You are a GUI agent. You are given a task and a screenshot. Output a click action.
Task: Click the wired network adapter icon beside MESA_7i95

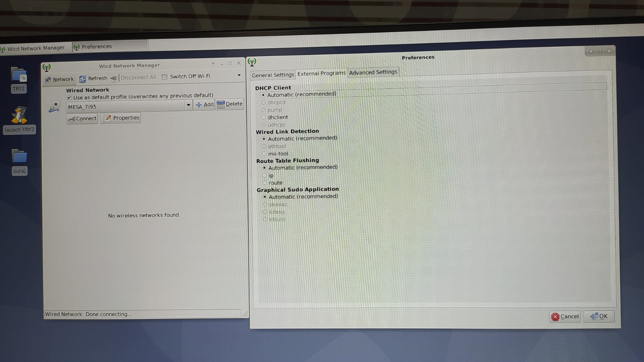pyautogui.click(x=54, y=107)
